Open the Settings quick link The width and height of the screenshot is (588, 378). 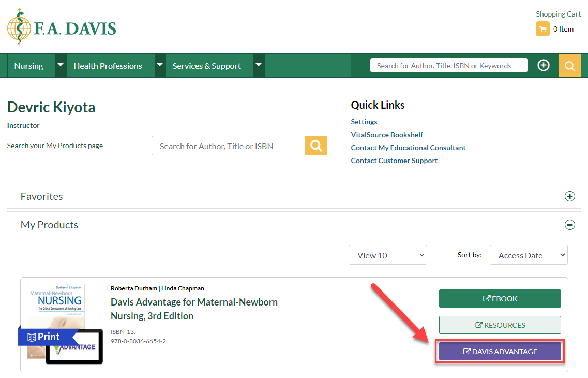(364, 122)
